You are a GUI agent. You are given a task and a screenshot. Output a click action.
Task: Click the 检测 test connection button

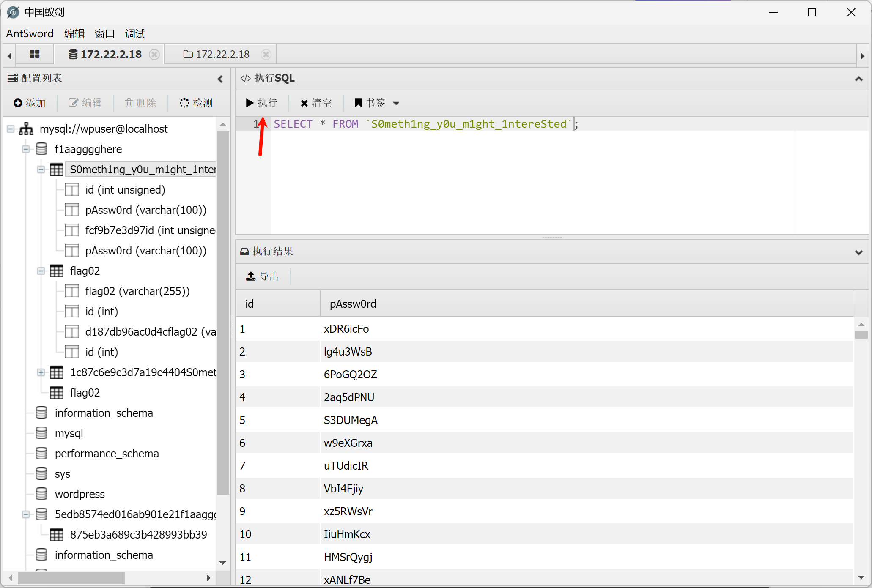196,103
